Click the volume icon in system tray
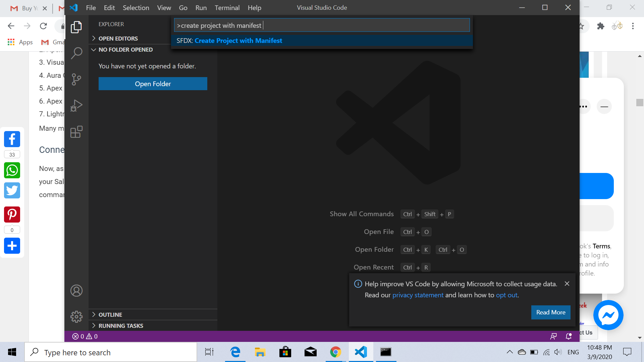644x362 pixels. point(558,352)
